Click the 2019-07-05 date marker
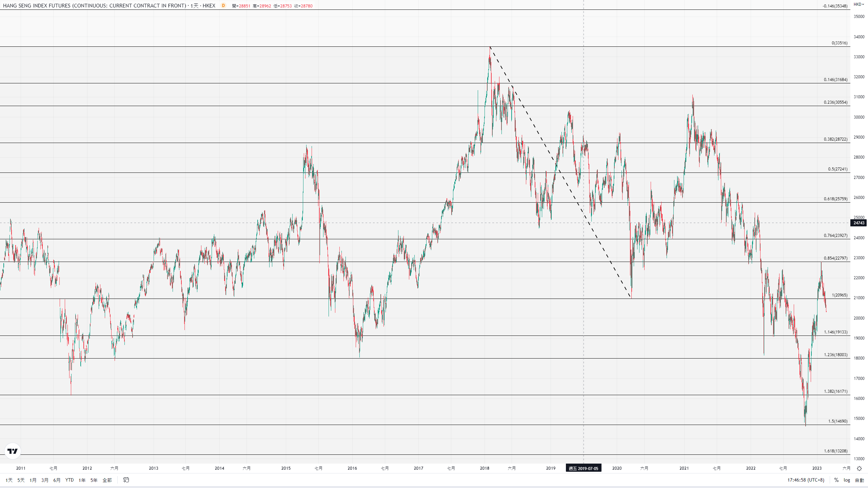This screenshot has width=868, height=488. coord(583,468)
